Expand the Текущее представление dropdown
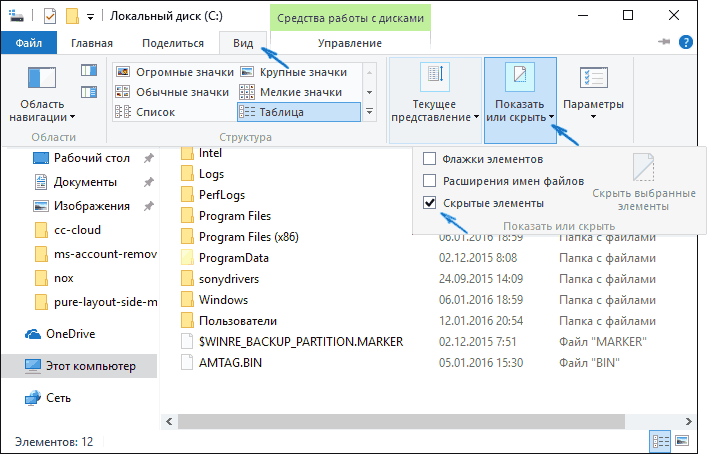Viewport: 707px width, 454px height. [x=435, y=100]
